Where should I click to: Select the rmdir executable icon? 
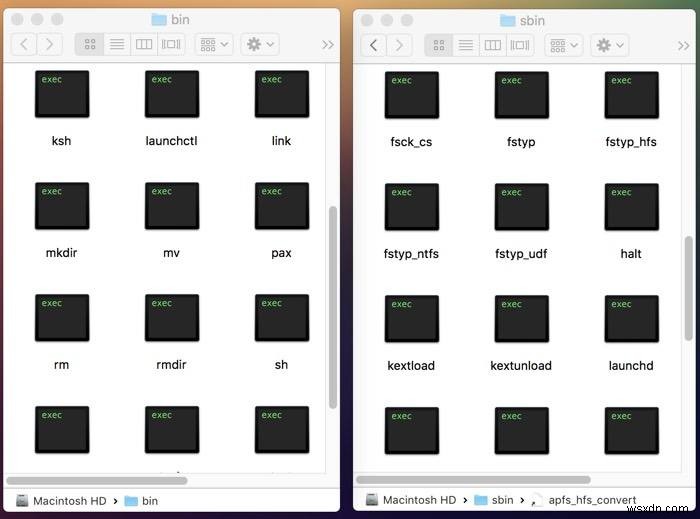pyautogui.click(x=172, y=318)
